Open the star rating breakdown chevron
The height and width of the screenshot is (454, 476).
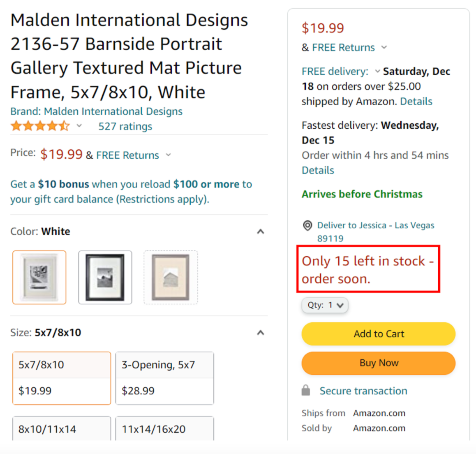point(79,126)
